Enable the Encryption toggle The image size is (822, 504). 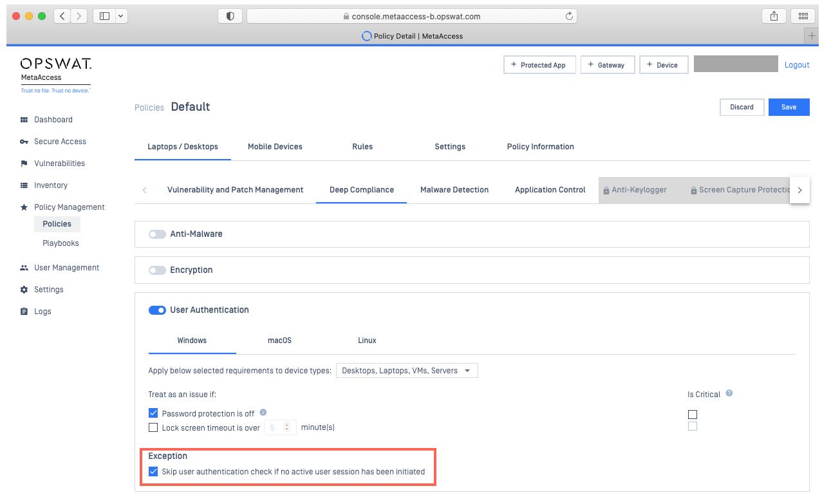click(157, 270)
